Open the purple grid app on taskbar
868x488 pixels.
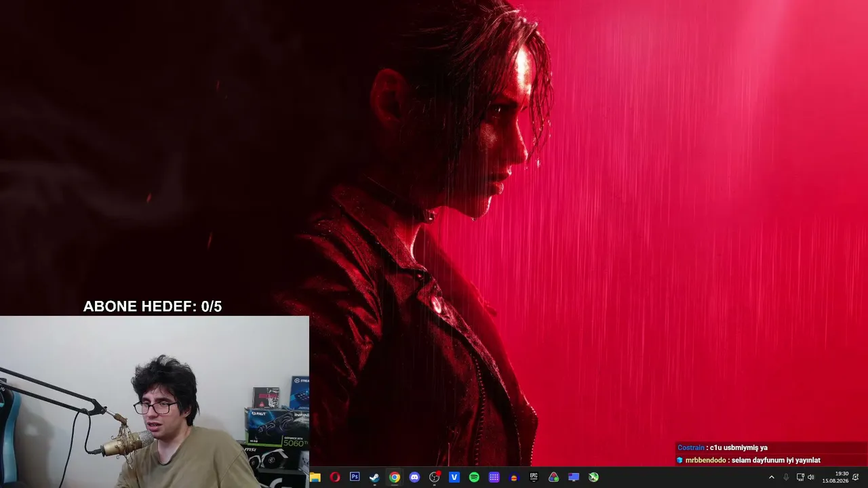(x=494, y=477)
